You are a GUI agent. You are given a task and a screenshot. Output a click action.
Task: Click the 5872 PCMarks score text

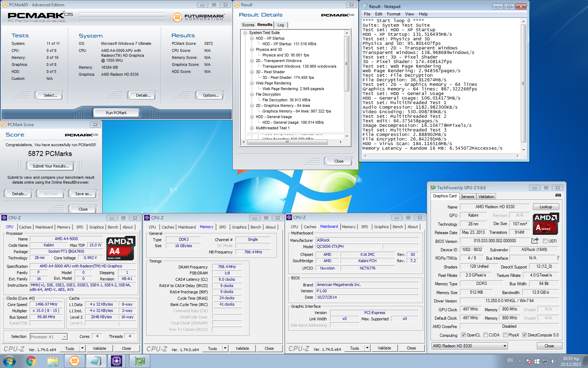pos(50,154)
